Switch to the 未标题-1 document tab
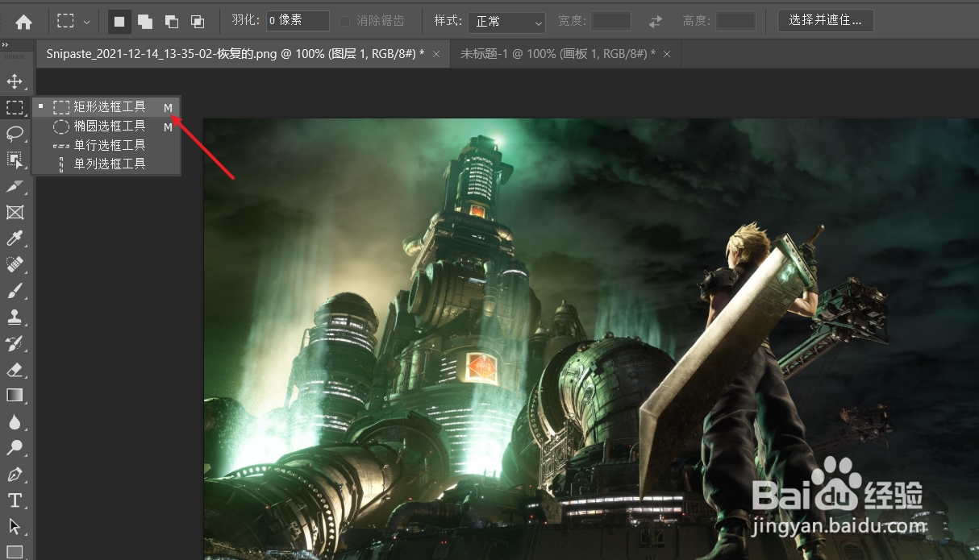This screenshot has width=979, height=560. (x=557, y=54)
